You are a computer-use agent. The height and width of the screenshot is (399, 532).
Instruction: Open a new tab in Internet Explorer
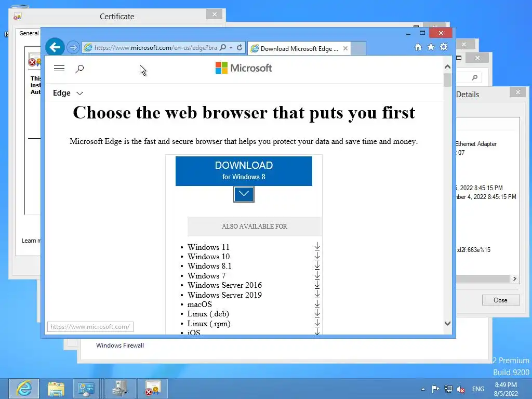358,48
